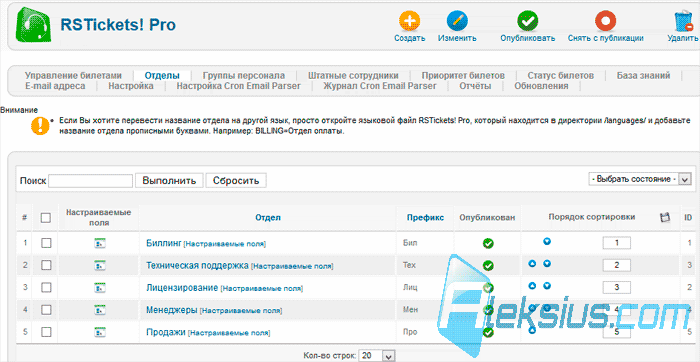Expand the Кол-во строк rows count dropdown
700x362 pixels.
[378, 356]
